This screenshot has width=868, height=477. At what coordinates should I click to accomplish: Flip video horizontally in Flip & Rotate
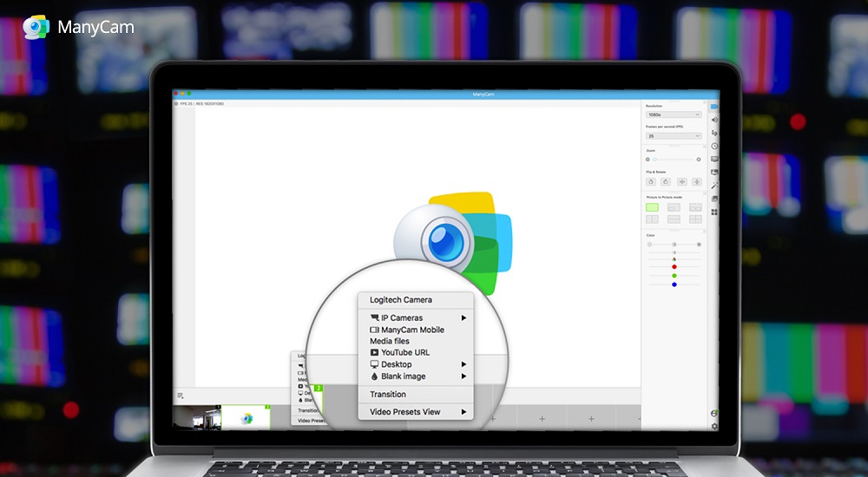[x=682, y=181]
